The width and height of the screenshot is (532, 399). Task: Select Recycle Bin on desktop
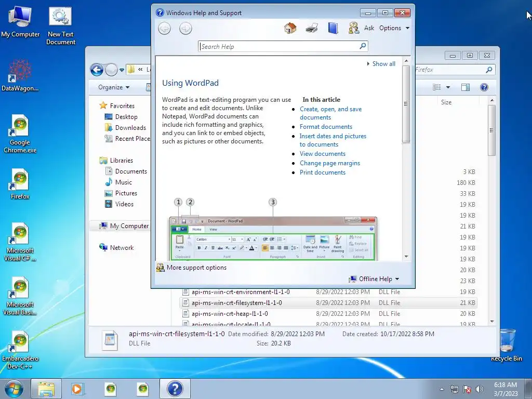coord(506,345)
